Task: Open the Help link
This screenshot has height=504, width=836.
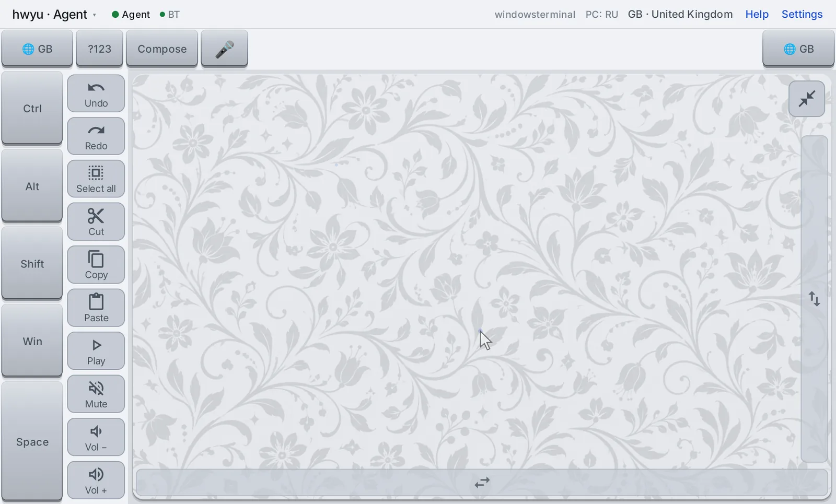Action: click(x=757, y=14)
